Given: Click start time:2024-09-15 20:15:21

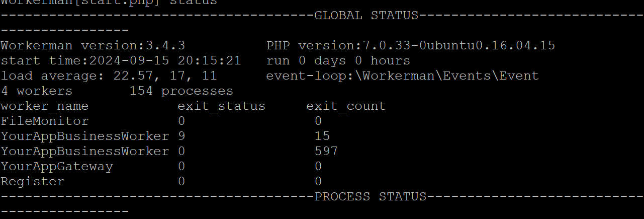Looking at the screenshot, I should 121,60.
